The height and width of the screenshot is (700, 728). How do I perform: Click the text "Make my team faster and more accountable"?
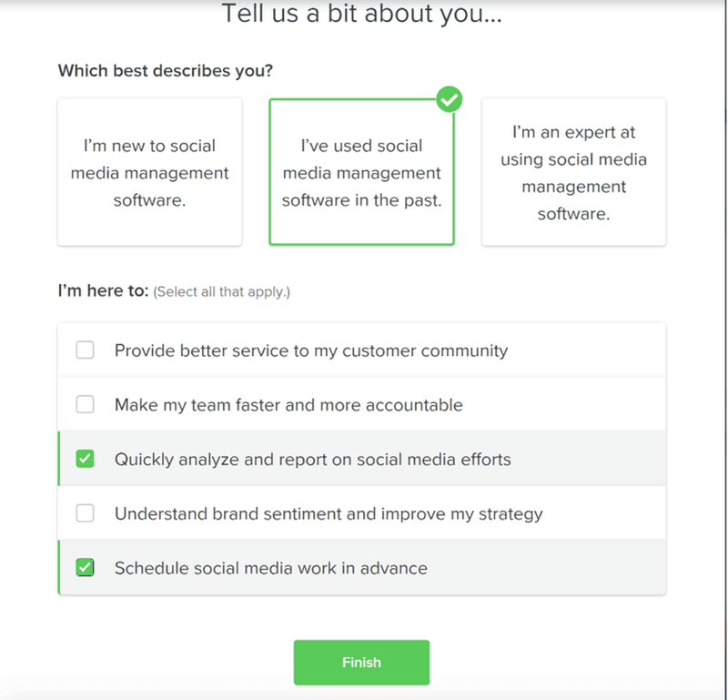point(286,404)
